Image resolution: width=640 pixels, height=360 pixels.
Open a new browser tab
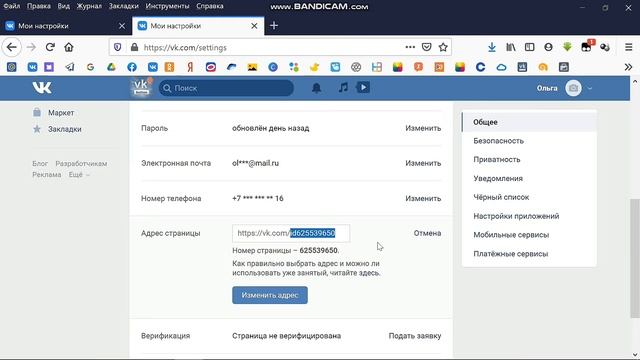click(x=274, y=26)
